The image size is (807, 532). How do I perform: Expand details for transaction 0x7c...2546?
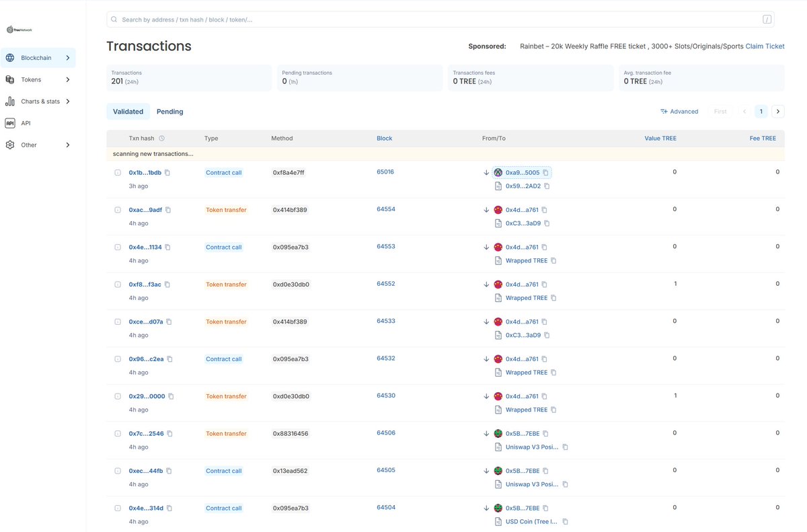(x=118, y=434)
